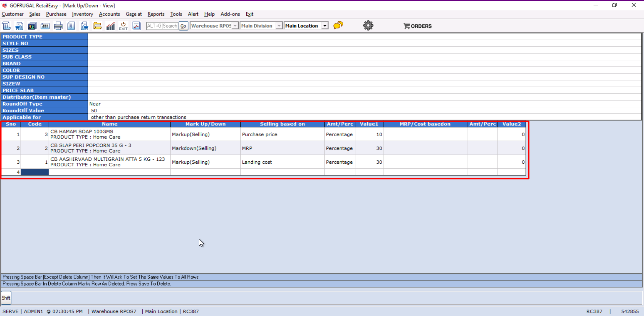
Task: Select the CB AASHIRVAAD MULTIGRAIN ATTA name cell
Action: click(110, 162)
